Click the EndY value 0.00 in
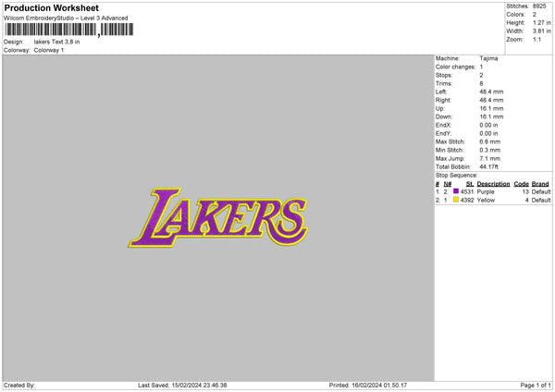Screen dimensions: 555x392 point(488,133)
